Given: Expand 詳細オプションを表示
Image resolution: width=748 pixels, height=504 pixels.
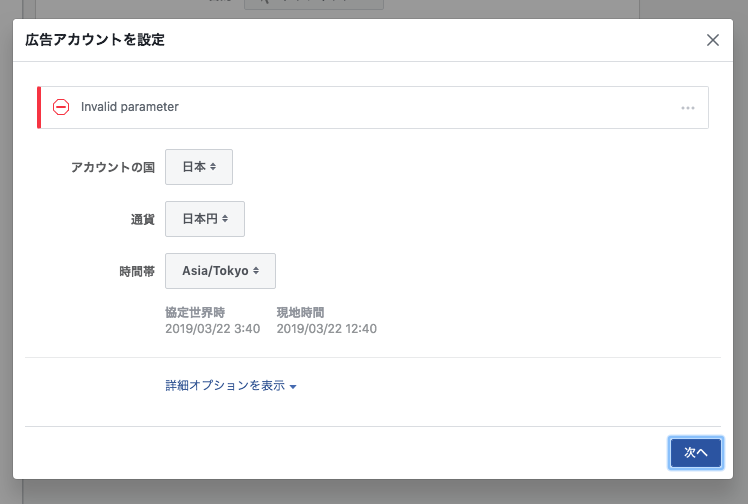Looking at the screenshot, I should [x=231, y=385].
